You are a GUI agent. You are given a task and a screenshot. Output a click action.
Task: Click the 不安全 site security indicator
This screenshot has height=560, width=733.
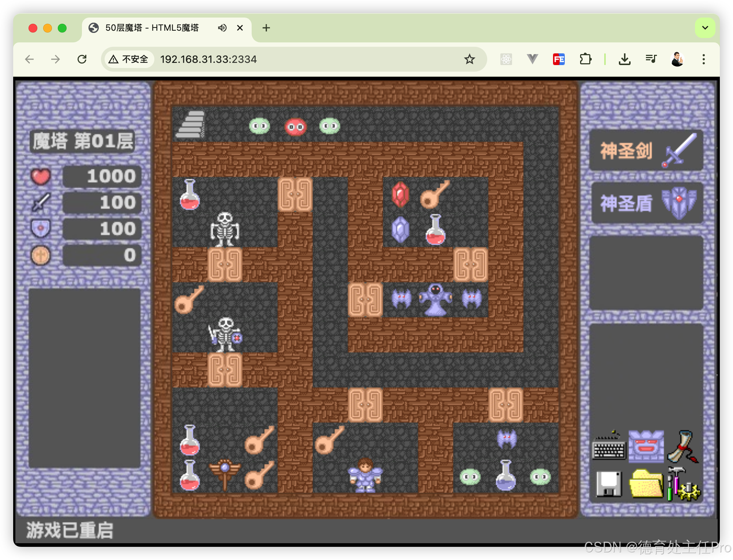click(x=129, y=59)
